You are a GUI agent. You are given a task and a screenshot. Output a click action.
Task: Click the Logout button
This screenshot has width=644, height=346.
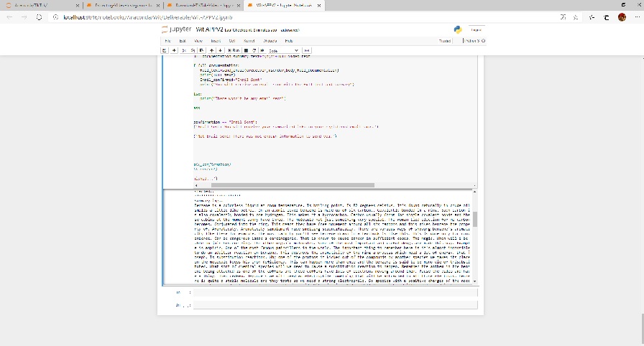click(x=476, y=30)
